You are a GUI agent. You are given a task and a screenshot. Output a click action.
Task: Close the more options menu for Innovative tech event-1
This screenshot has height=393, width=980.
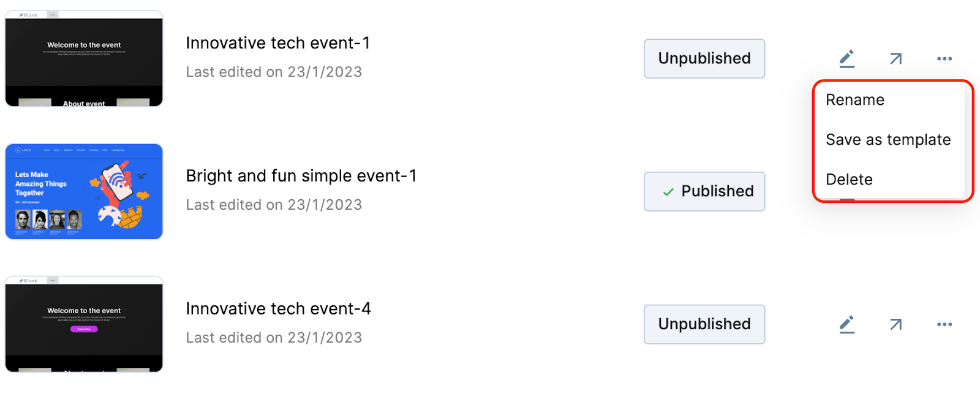pyautogui.click(x=944, y=59)
